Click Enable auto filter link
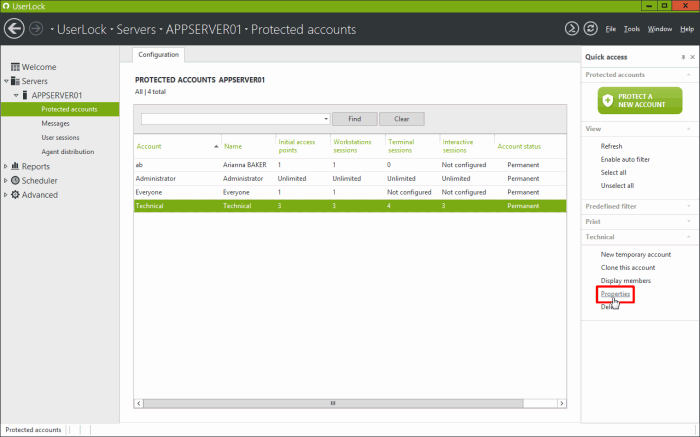The width and height of the screenshot is (700, 437). (x=625, y=159)
